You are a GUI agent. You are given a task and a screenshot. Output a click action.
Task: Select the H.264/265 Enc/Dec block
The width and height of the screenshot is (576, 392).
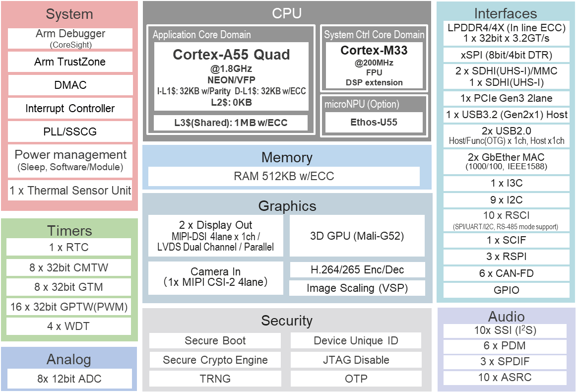pyautogui.click(x=357, y=269)
